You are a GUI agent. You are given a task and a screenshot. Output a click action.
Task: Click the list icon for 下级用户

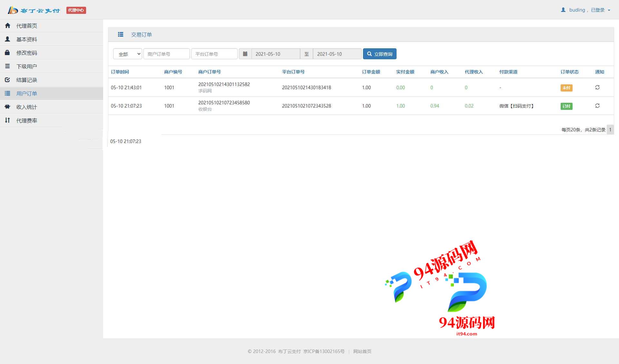pos(7,66)
